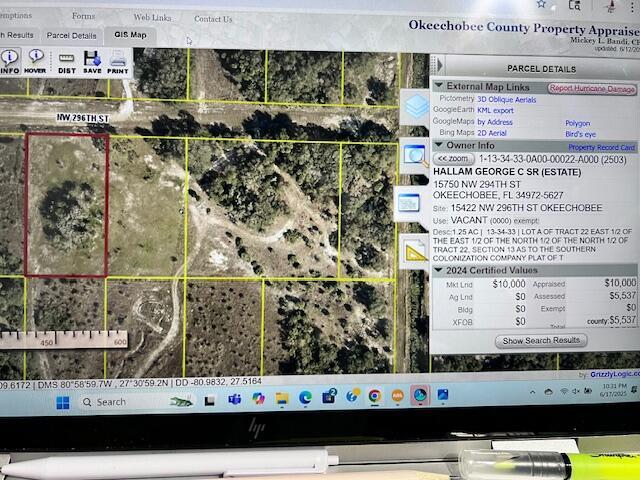Viewport: 640px width, 480px height.
Task: Collapse the 2024 Certified Values section
Action: [x=438, y=270]
